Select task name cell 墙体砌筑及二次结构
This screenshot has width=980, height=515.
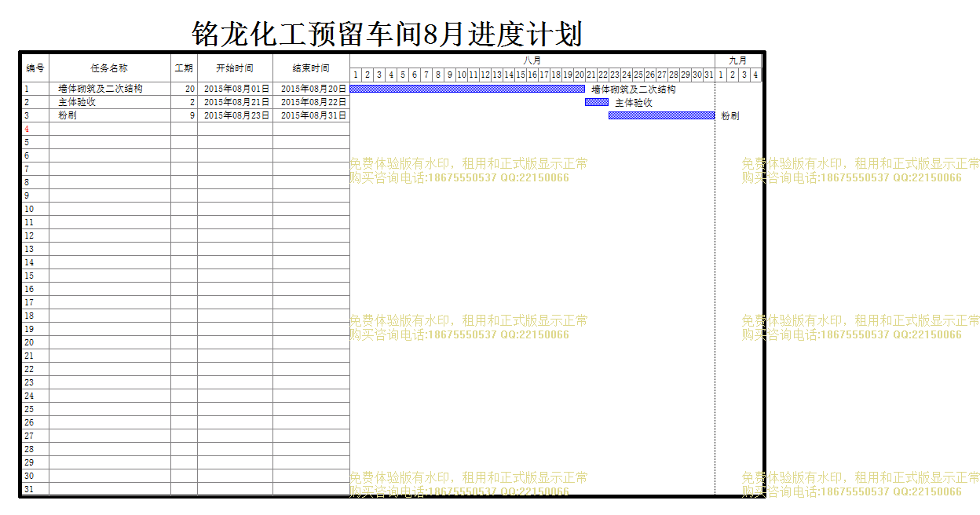110,89
